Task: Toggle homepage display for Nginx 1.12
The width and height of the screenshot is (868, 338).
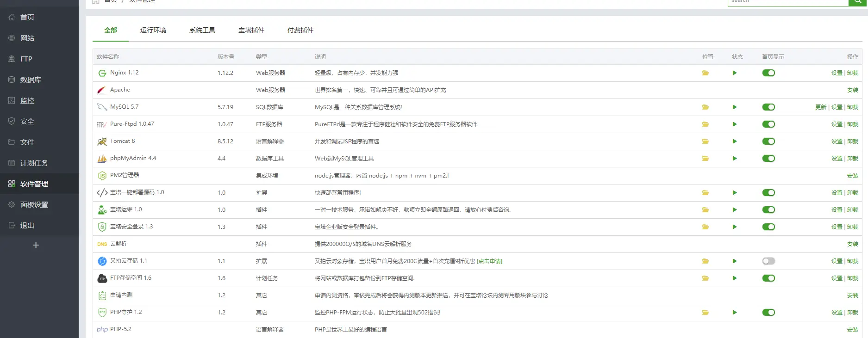Action: pos(768,73)
